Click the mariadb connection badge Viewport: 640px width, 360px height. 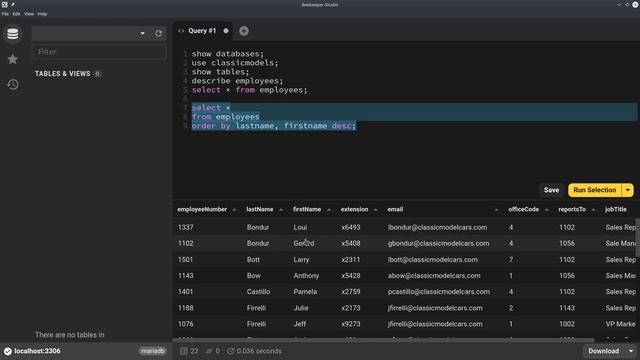point(153,351)
